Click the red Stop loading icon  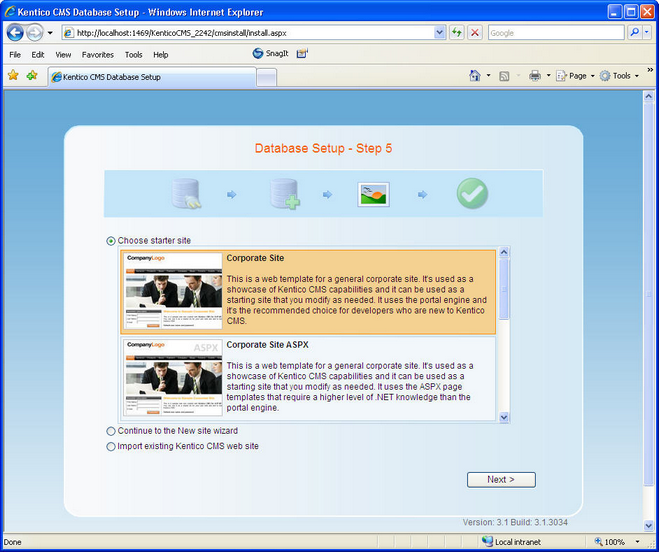(475, 33)
